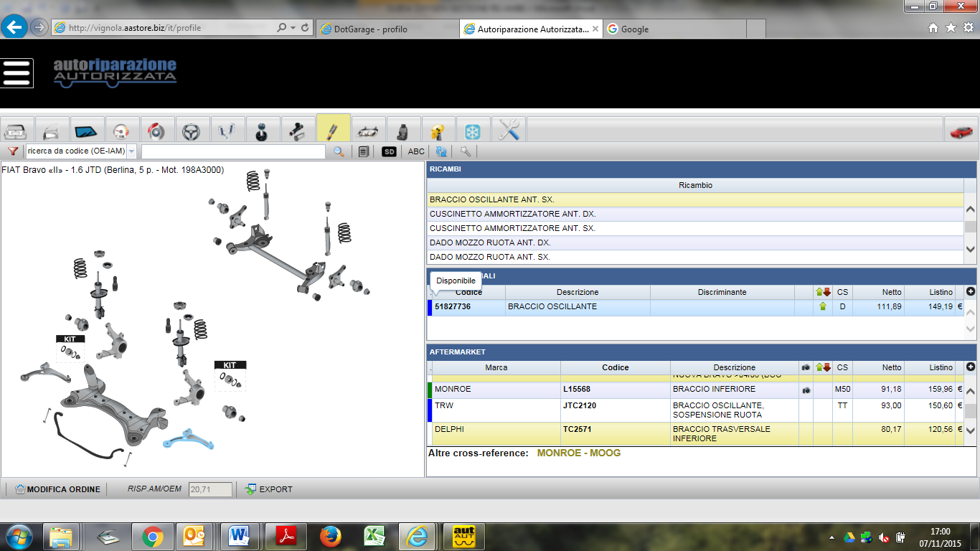Image resolution: width=980 pixels, height=551 pixels.
Task: Click the browser back button
Action: tap(14, 27)
